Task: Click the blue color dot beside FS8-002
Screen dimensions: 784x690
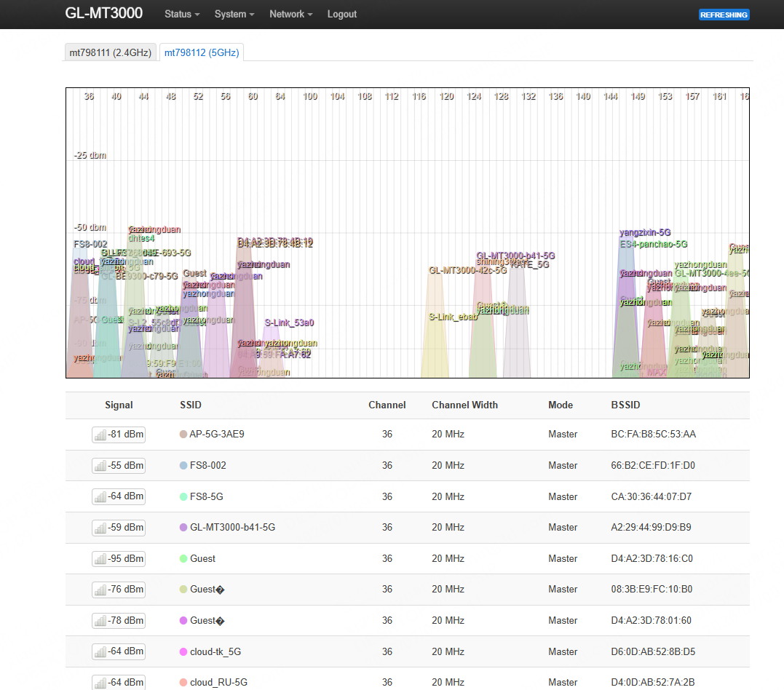Action: pyautogui.click(x=183, y=466)
